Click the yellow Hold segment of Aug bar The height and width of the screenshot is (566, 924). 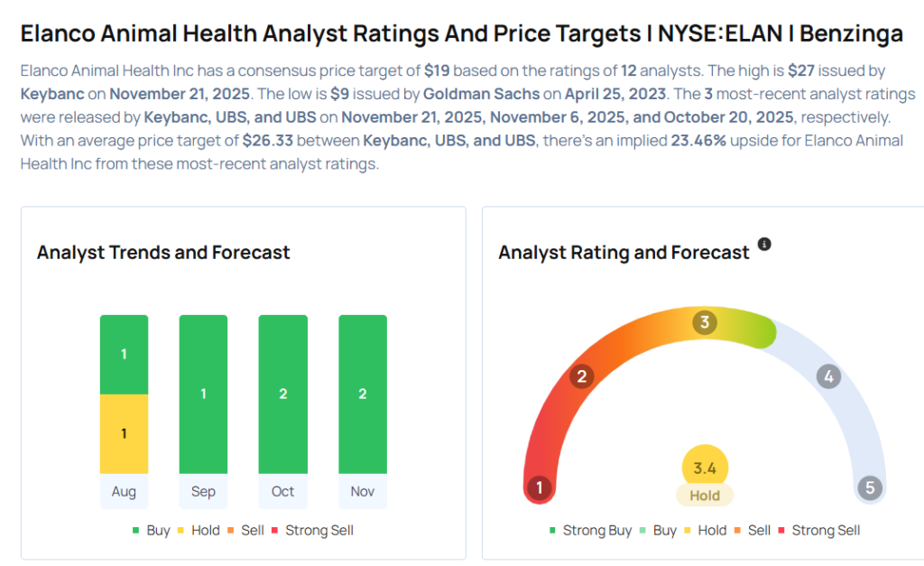pos(124,433)
